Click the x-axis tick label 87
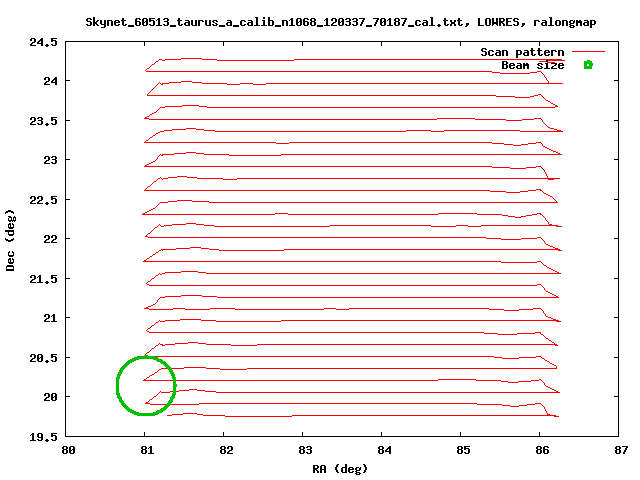 point(621,450)
